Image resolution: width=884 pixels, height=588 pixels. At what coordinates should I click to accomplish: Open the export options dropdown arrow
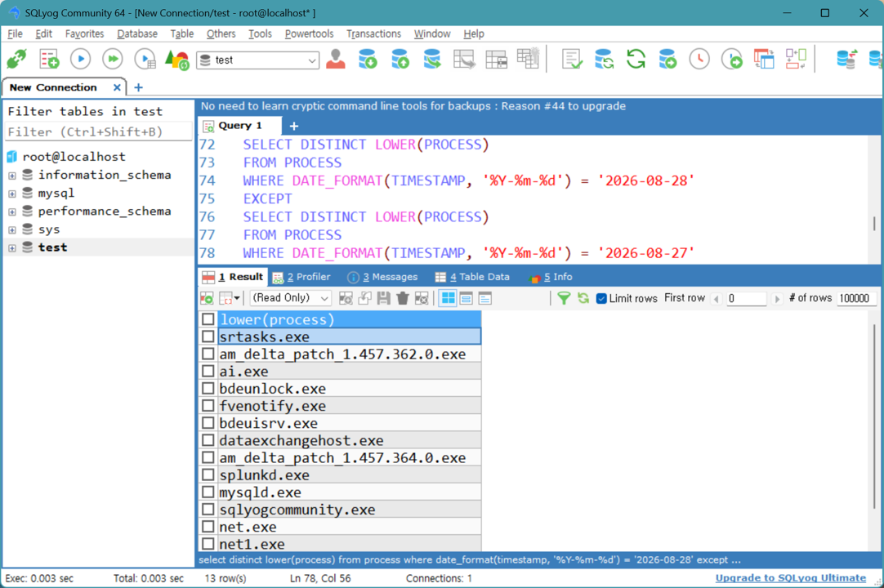(x=237, y=297)
